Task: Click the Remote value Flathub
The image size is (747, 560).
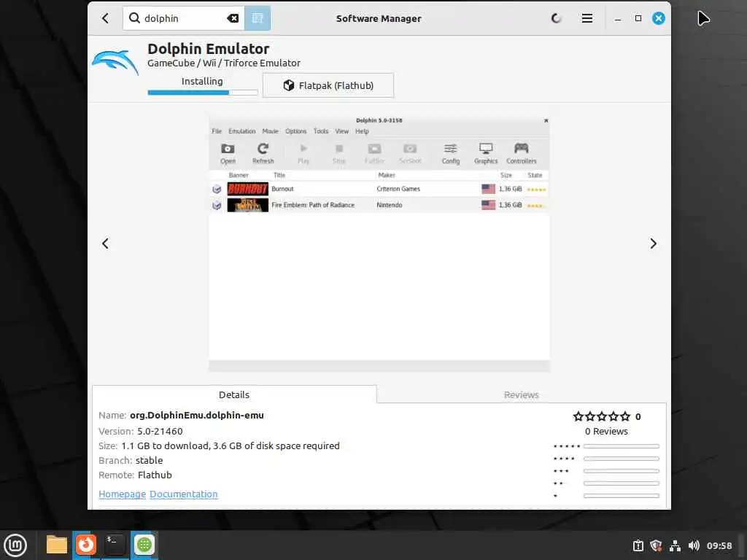Action: pyautogui.click(x=155, y=475)
